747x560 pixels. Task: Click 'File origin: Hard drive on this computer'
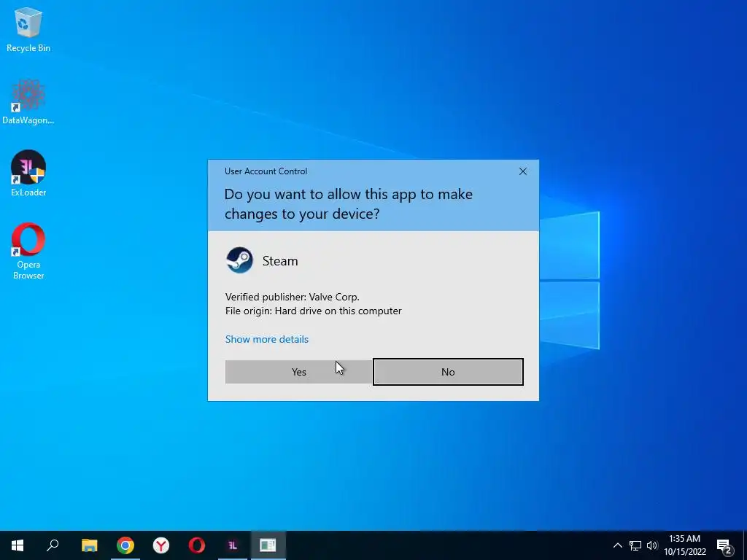[314, 311]
